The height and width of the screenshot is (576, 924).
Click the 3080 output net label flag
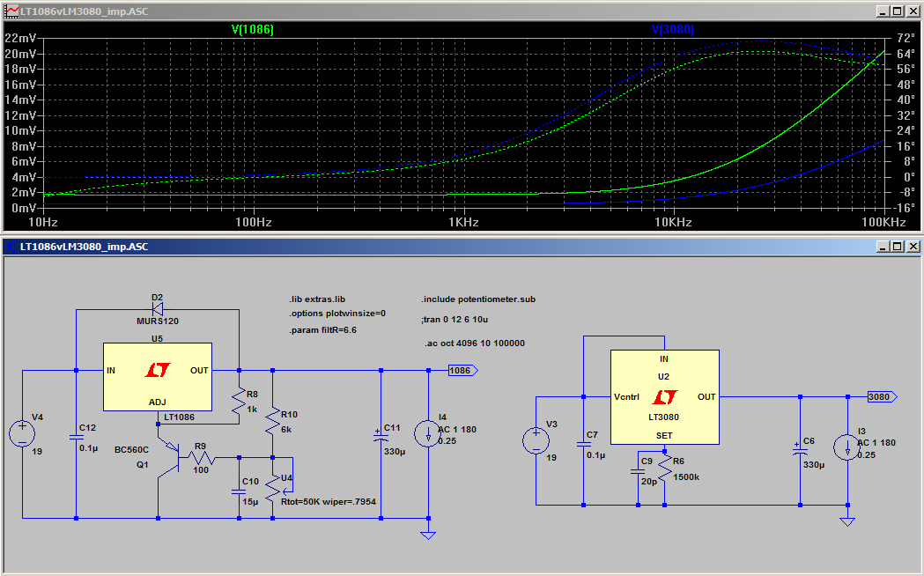point(883,397)
